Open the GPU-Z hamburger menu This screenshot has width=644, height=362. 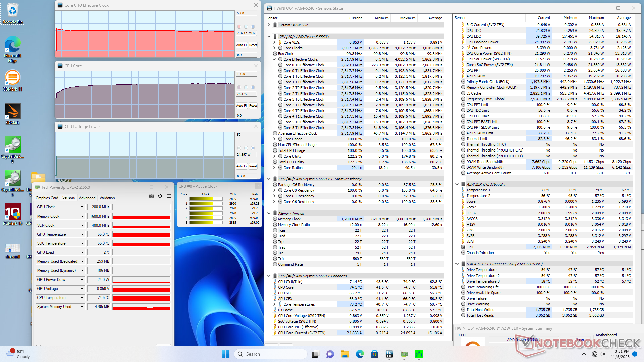pyautogui.click(x=169, y=196)
